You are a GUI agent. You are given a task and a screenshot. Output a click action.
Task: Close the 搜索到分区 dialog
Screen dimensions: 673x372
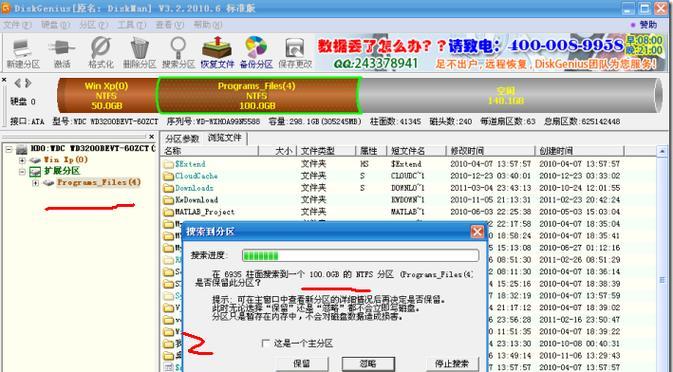(477, 232)
